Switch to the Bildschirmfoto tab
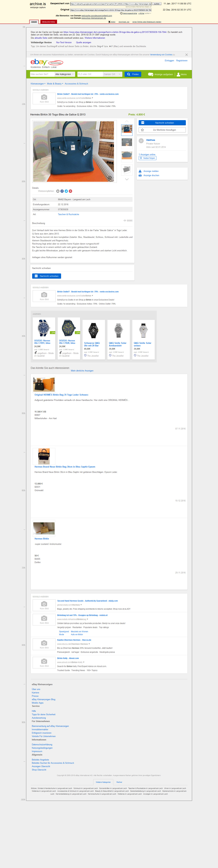218x868 pixels. click(48, 22)
